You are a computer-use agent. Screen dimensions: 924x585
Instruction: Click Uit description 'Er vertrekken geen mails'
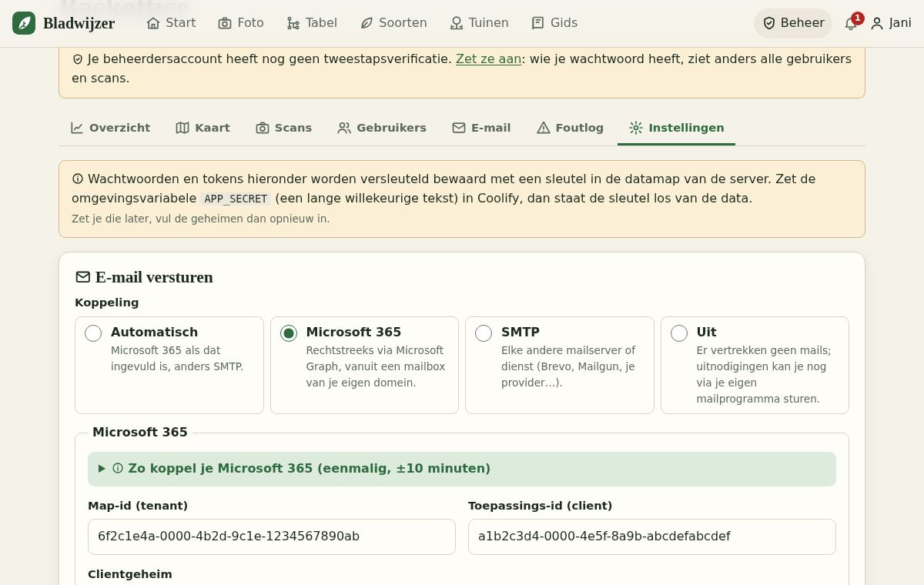(764, 375)
